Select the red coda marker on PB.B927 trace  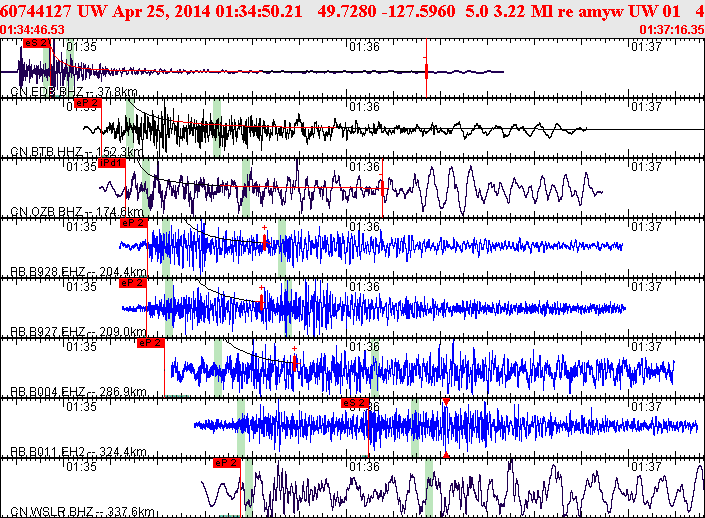pyautogui.click(x=261, y=302)
